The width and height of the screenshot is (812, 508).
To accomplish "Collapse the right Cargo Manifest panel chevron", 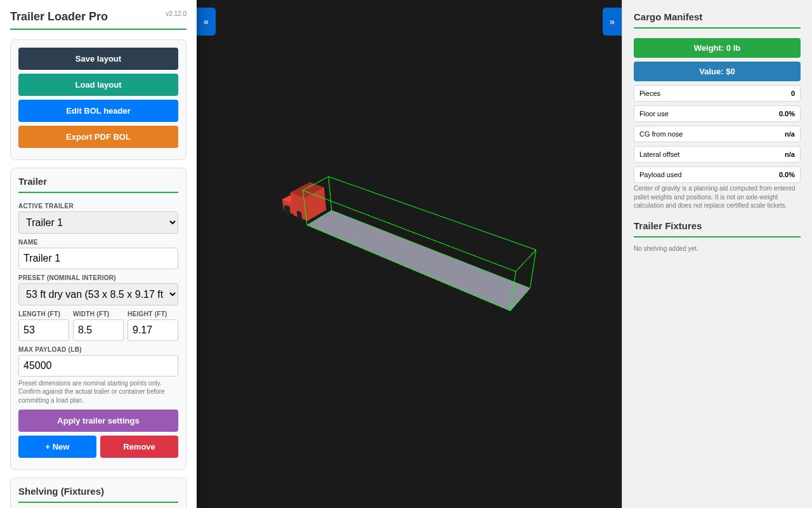I will click(x=612, y=22).
